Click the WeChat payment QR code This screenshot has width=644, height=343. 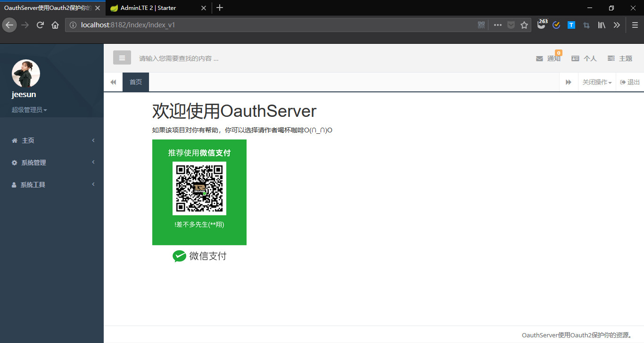coord(199,188)
